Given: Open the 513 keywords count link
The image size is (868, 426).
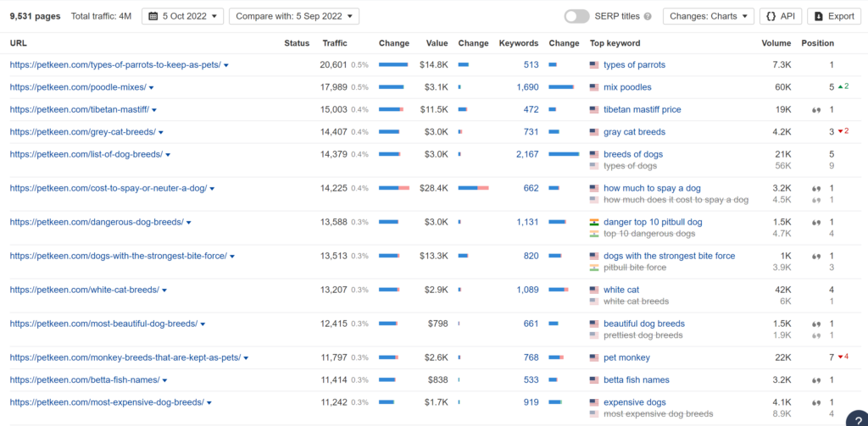Looking at the screenshot, I should pyautogui.click(x=531, y=64).
